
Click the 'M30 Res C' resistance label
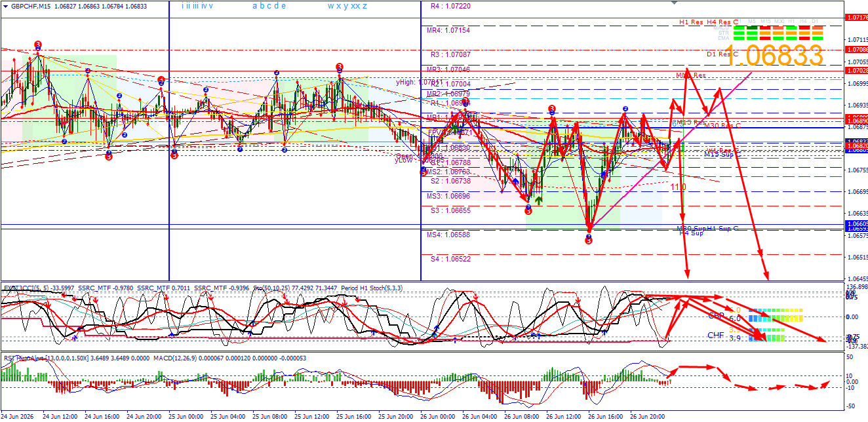[722, 125]
